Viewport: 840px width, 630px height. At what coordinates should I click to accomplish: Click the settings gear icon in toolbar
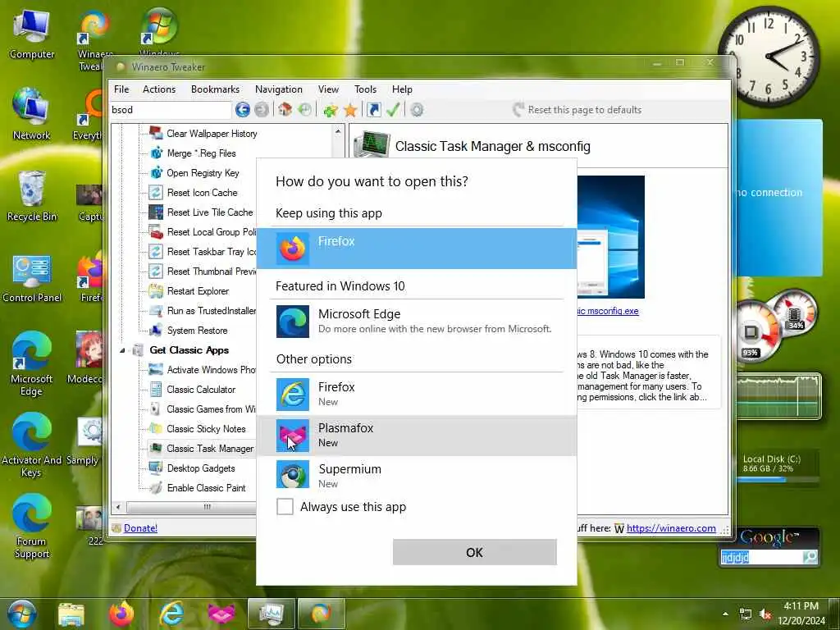[x=417, y=110]
